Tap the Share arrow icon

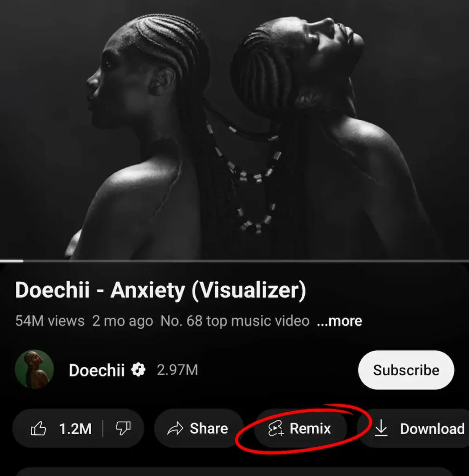click(176, 429)
